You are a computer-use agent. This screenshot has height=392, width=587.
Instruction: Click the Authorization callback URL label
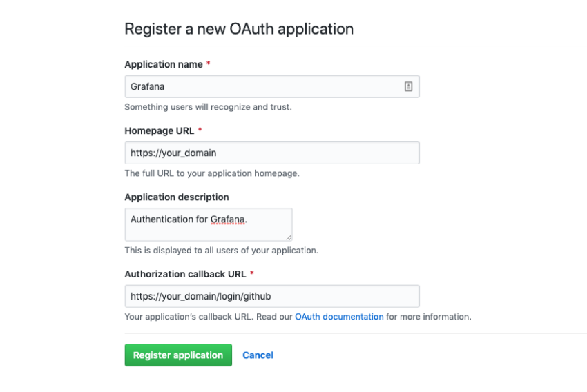[x=185, y=274]
